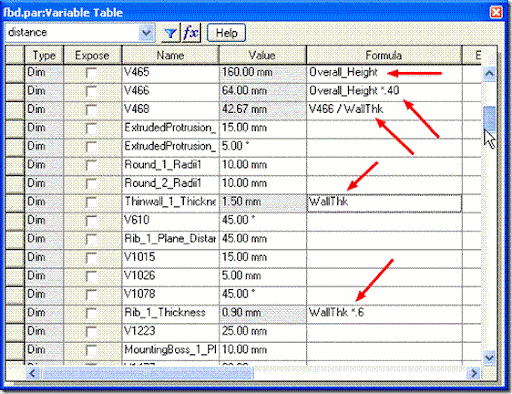Click the vertical scrollbar thumb
The height and width of the screenshot is (394, 512).
pos(489,118)
